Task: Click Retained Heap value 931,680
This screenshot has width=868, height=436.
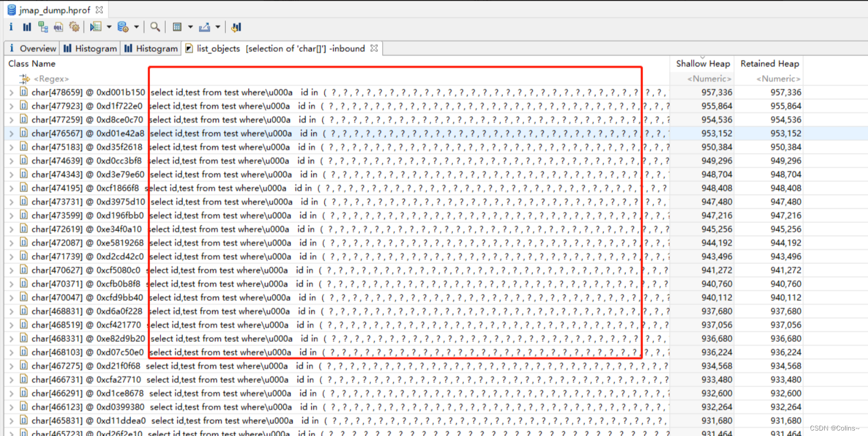Action: [786, 420]
